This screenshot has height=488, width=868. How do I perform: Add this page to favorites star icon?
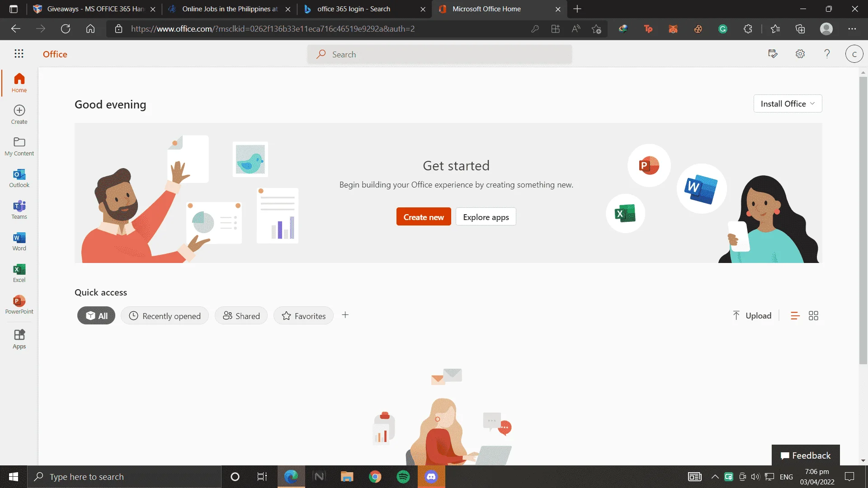[x=596, y=29]
